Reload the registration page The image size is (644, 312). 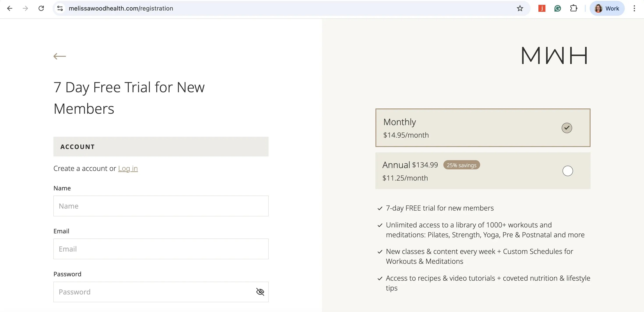[x=41, y=8]
